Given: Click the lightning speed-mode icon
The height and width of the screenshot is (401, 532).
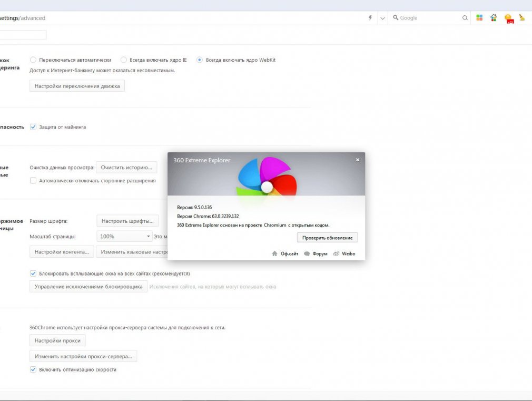Looking at the screenshot, I should tap(370, 18).
